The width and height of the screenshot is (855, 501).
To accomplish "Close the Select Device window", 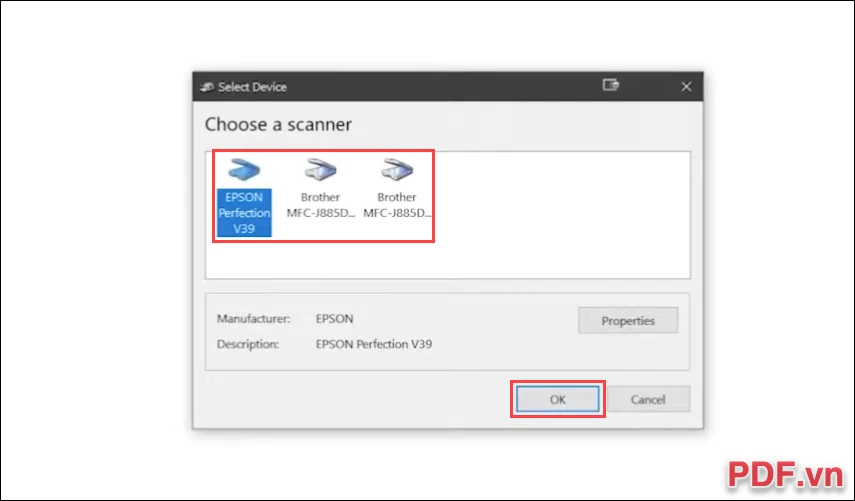I will 686,87.
